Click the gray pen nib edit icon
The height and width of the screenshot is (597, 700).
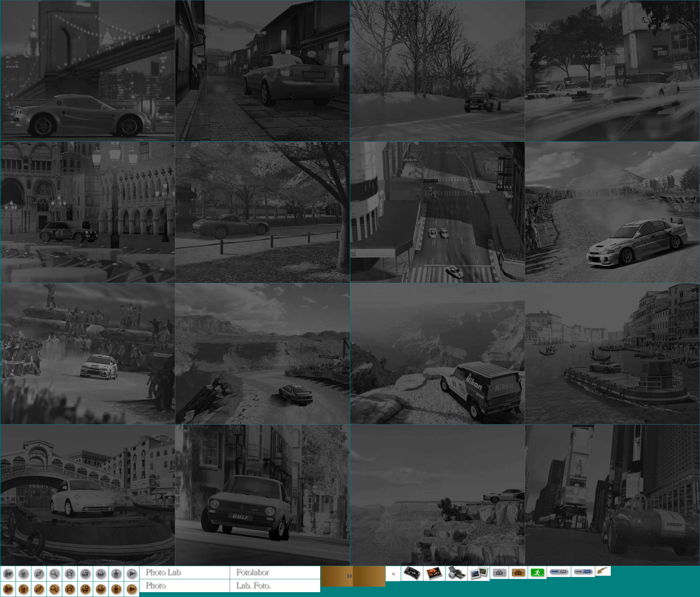coord(39,574)
